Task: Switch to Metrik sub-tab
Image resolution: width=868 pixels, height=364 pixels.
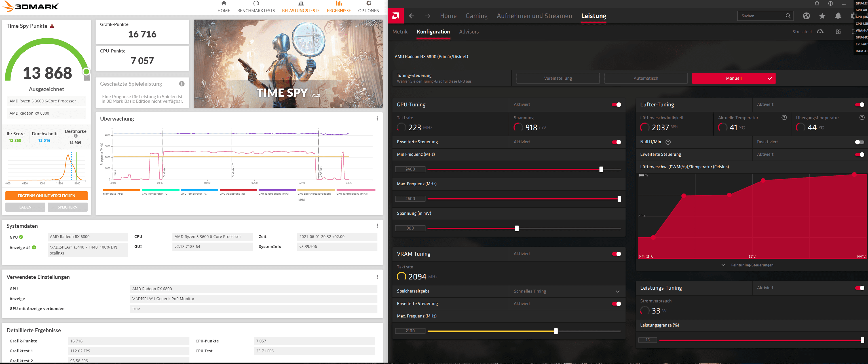Action: click(400, 32)
